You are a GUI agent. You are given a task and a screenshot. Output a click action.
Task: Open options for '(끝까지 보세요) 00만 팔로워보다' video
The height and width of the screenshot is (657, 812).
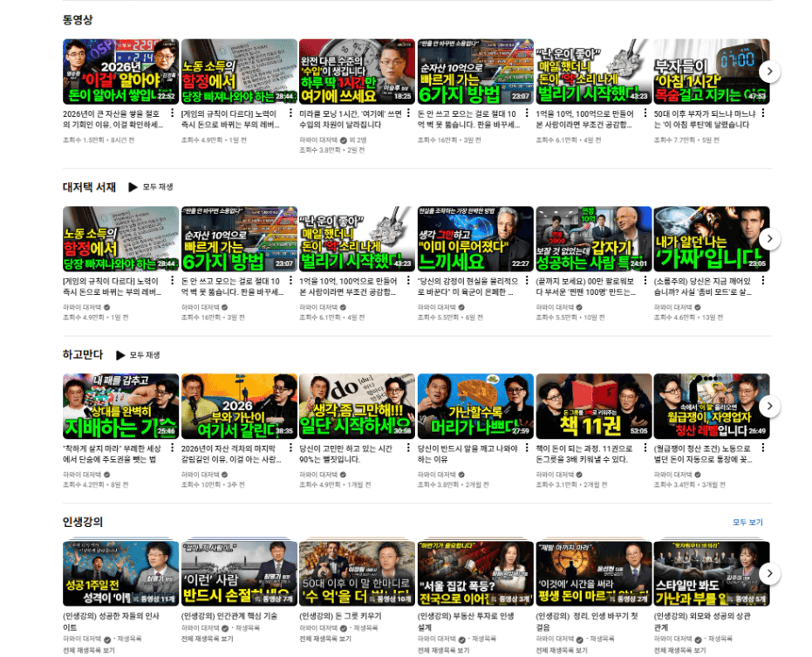coord(645,280)
